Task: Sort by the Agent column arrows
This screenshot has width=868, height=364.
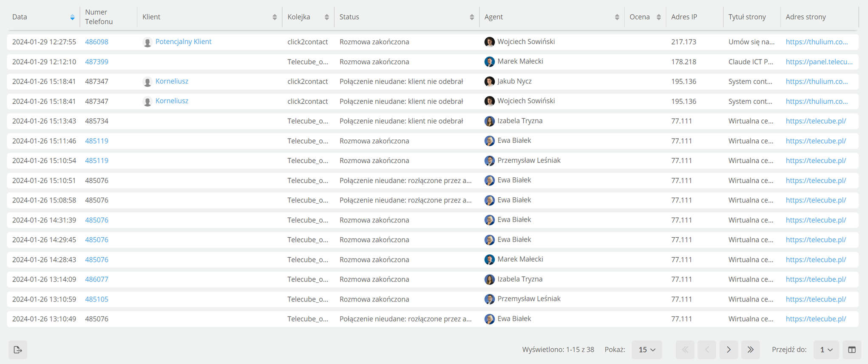Action: [x=617, y=17]
